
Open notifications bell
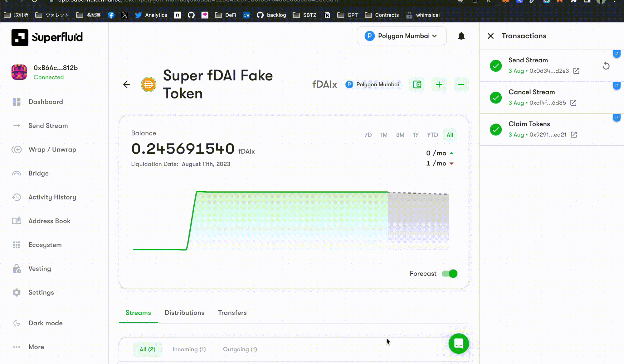coord(461,36)
